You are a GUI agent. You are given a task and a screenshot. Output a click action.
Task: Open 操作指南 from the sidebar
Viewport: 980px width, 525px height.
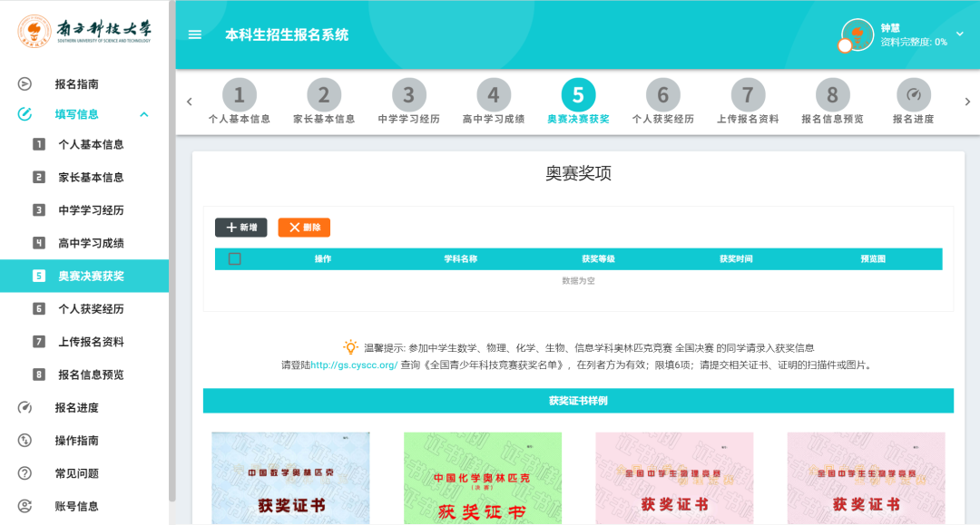[x=25, y=441]
